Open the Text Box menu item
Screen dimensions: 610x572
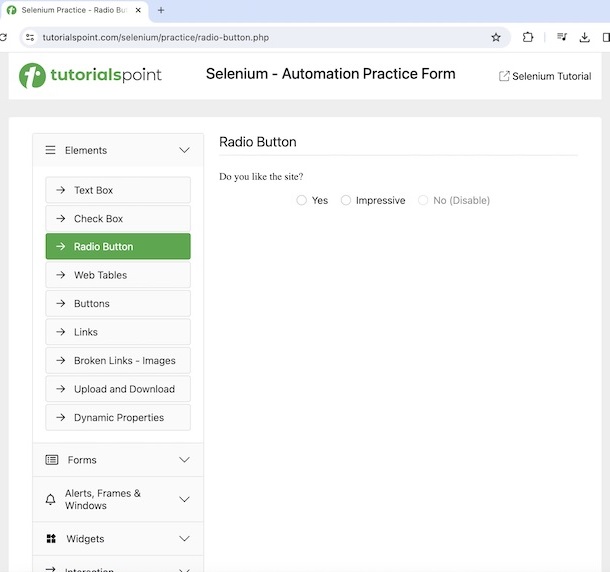coord(118,190)
